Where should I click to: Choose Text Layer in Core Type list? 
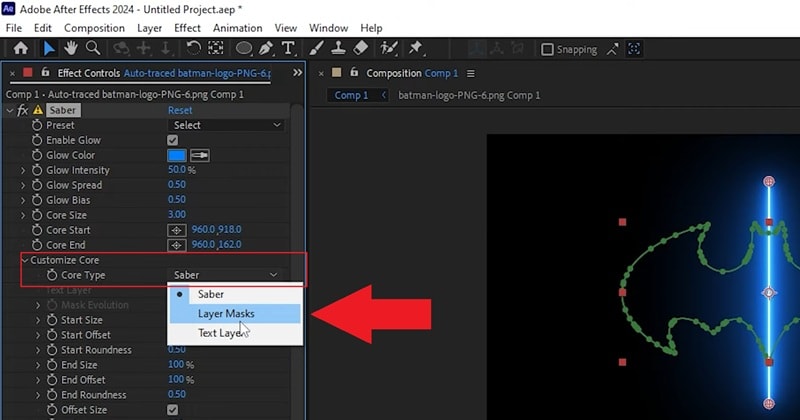(235, 333)
